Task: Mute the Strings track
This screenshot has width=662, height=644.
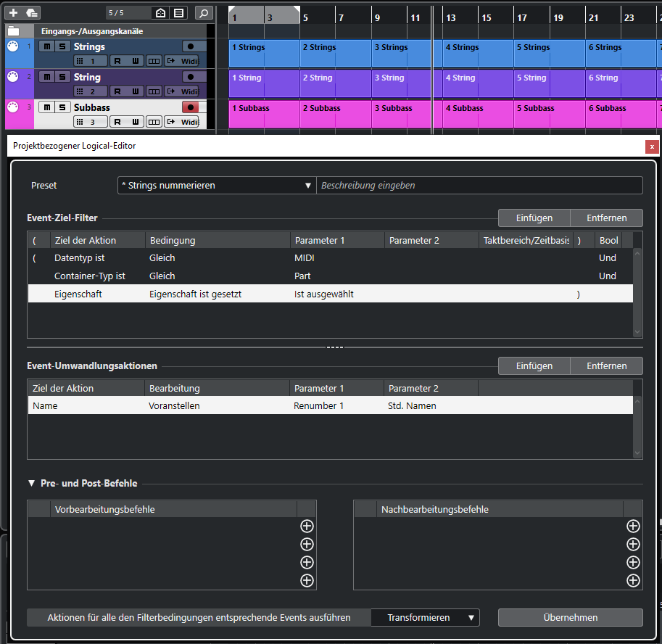Action: click(x=47, y=46)
